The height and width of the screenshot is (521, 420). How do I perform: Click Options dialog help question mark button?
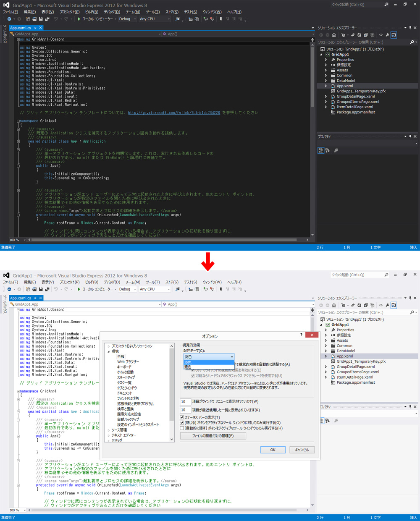coord(301,335)
